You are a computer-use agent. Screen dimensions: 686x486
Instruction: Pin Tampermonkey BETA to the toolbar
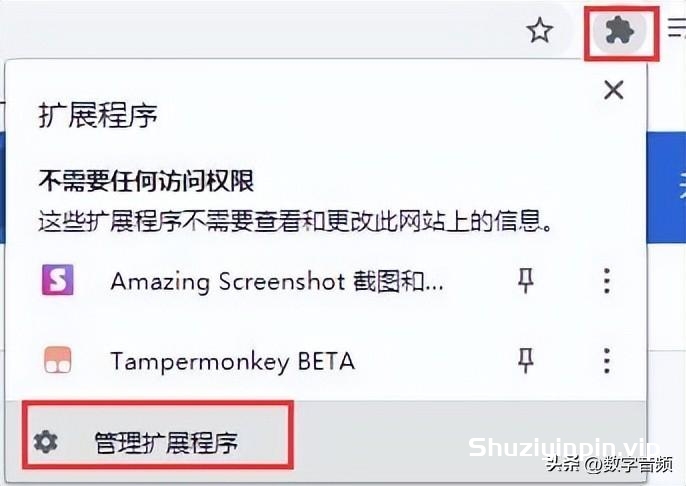point(525,361)
